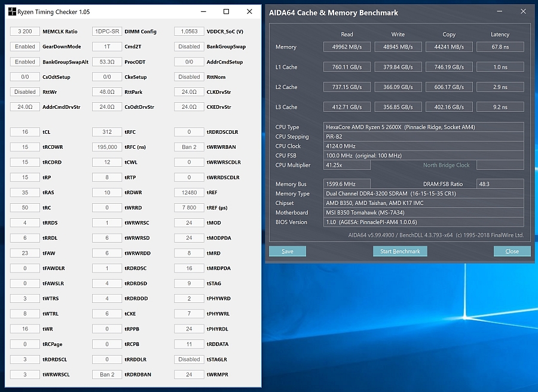Image resolution: width=538 pixels, height=392 pixels.
Task: Click the Motherboard MSI B350 Tomahawk field
Action: (x=423, y=213)
